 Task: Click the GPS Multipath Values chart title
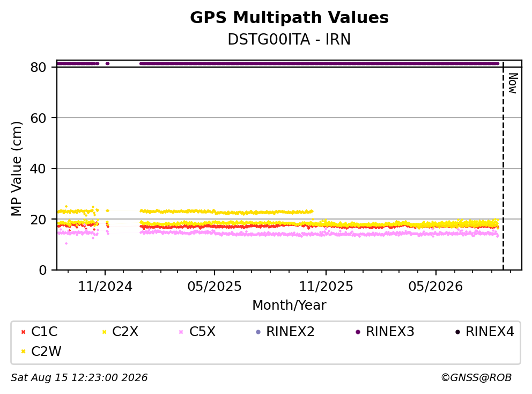click(x=289, y=18)
